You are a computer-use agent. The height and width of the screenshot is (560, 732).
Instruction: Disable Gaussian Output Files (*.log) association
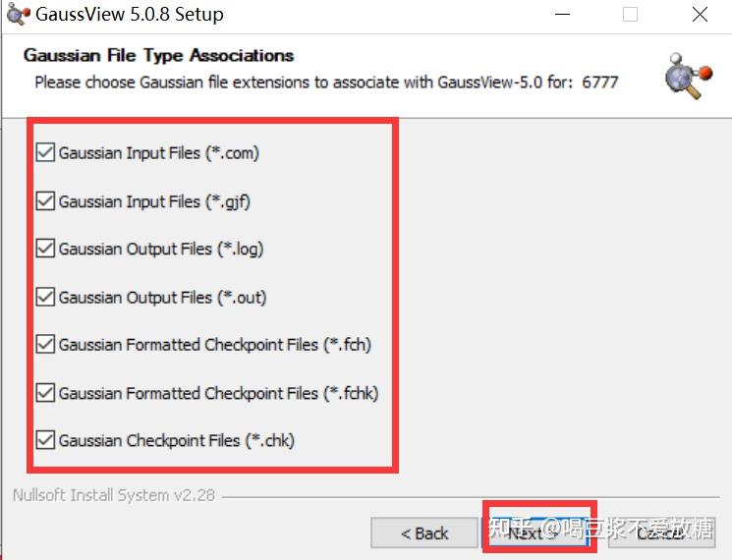point(45,249)
